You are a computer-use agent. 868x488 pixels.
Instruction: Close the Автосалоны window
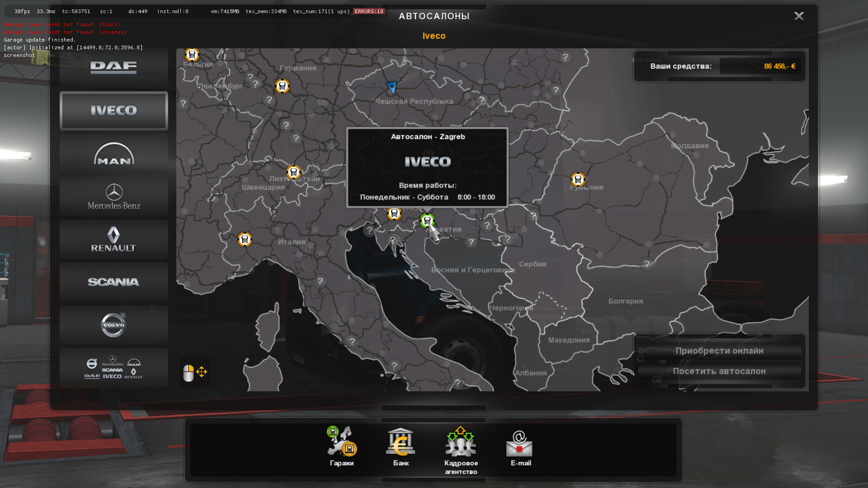(799, 16)
